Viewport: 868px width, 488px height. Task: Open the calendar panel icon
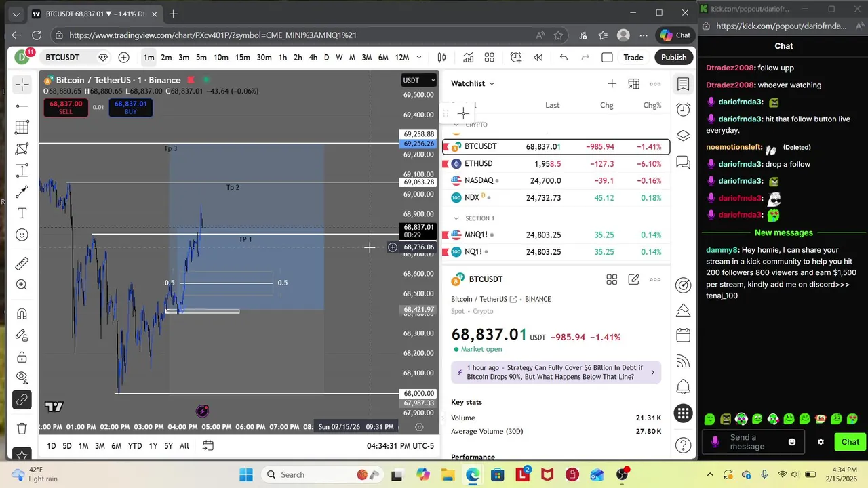coord(684,335)
